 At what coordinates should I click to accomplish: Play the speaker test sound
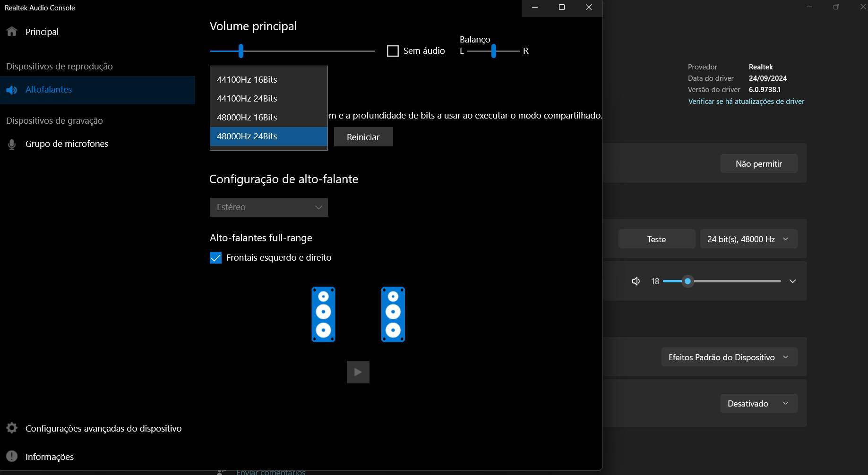click(x=358, y=372)
